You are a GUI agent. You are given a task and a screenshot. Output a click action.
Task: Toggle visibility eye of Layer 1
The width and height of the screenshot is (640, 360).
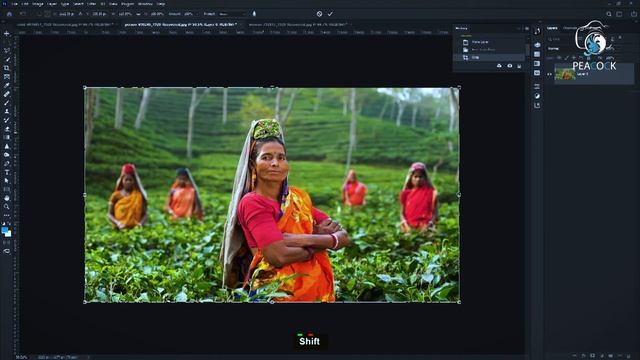(549, 74)
